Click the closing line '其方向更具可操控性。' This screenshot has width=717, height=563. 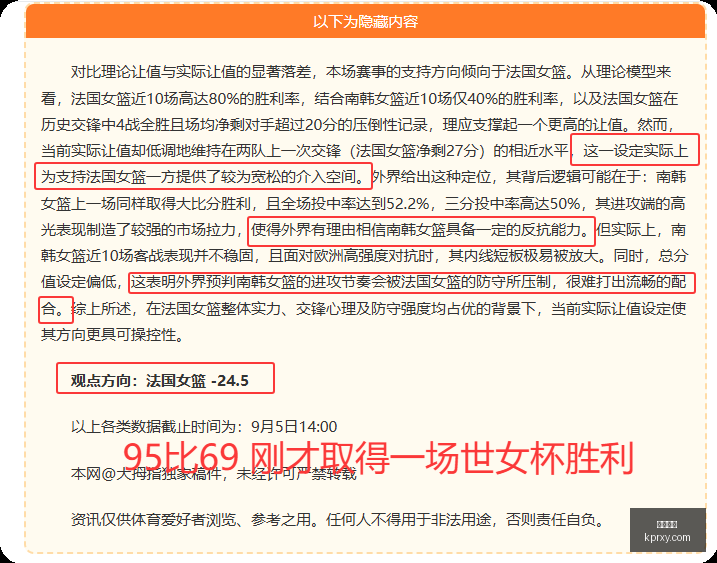click(x=113, y=335)
